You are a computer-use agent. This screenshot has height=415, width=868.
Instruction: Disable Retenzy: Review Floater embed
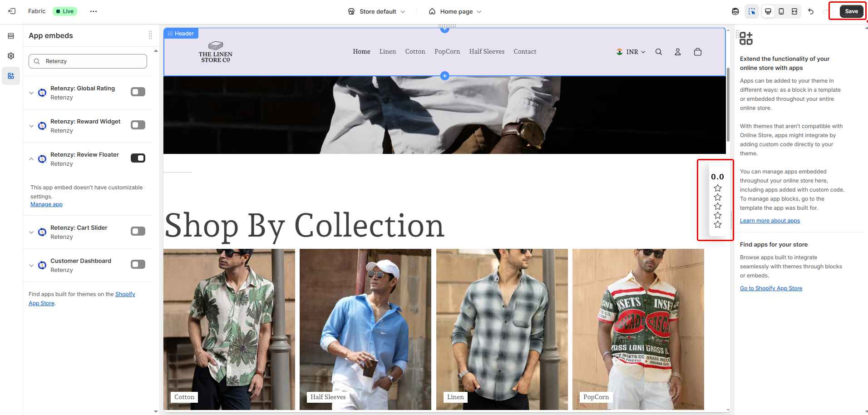138,158
